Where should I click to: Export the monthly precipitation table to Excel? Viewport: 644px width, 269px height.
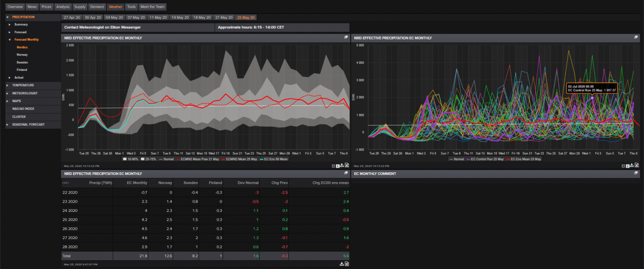point(347,263)
